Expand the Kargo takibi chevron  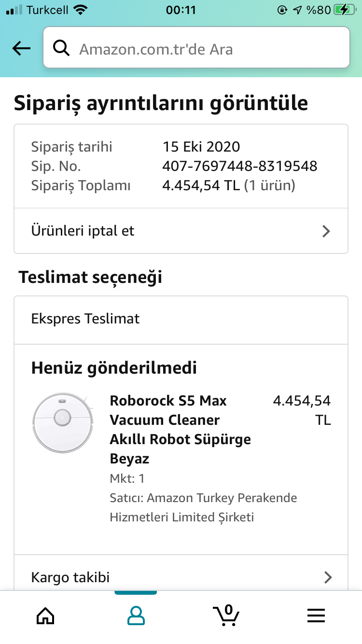point(328,577)
